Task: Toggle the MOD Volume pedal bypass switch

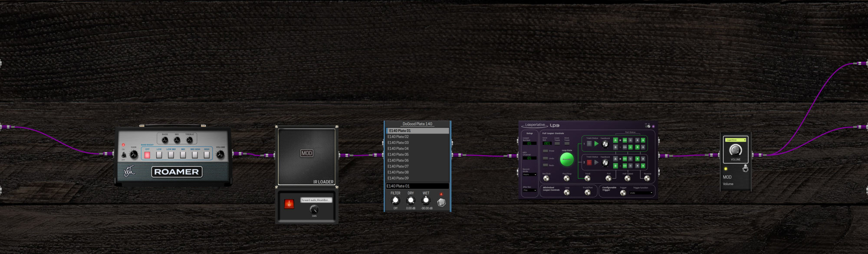Action: click(x=745, y=169)
